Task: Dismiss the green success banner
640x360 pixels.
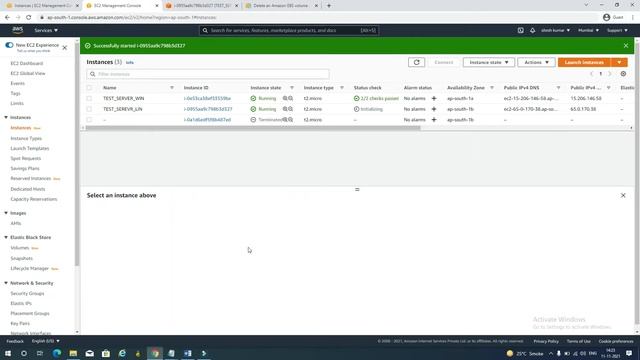Action: (626, 46)
